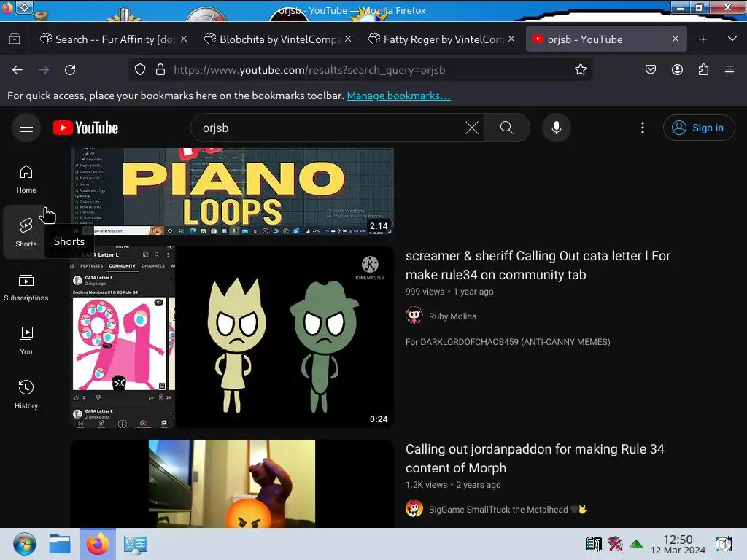Open the system monitor taskbar icon
Screen dimensions: 747x560
click(x=135, y=544)
